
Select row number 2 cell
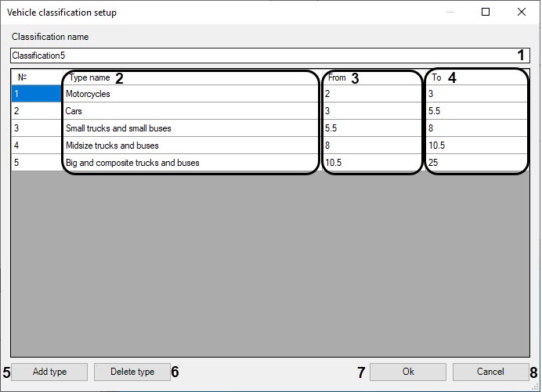pos(37,111)
